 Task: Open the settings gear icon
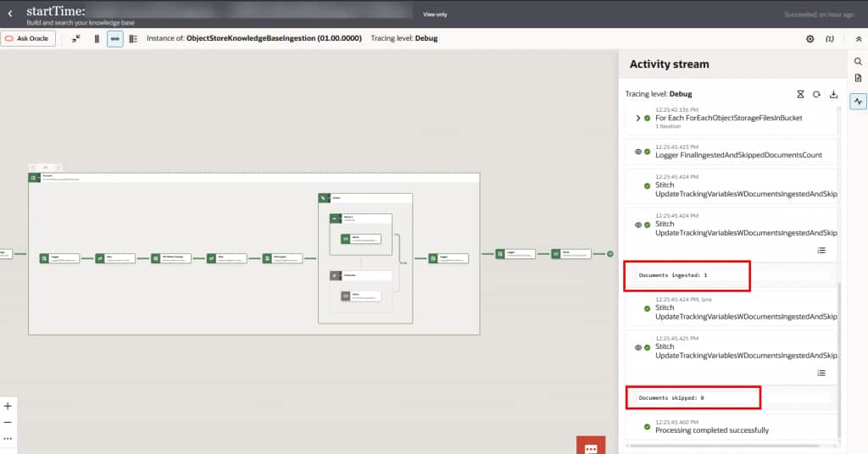click(x=810, y=39)
